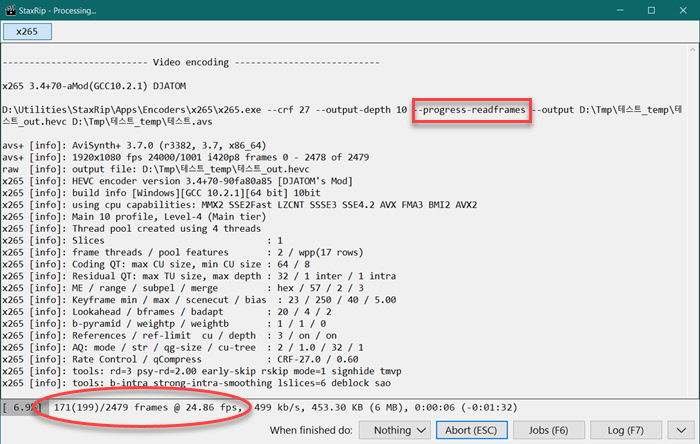This screenshot has width=700, height=444.
Task: Click the '171(199)/2479 frames @ 24.86 fps' status text
Action: click(x=148, y=407)
